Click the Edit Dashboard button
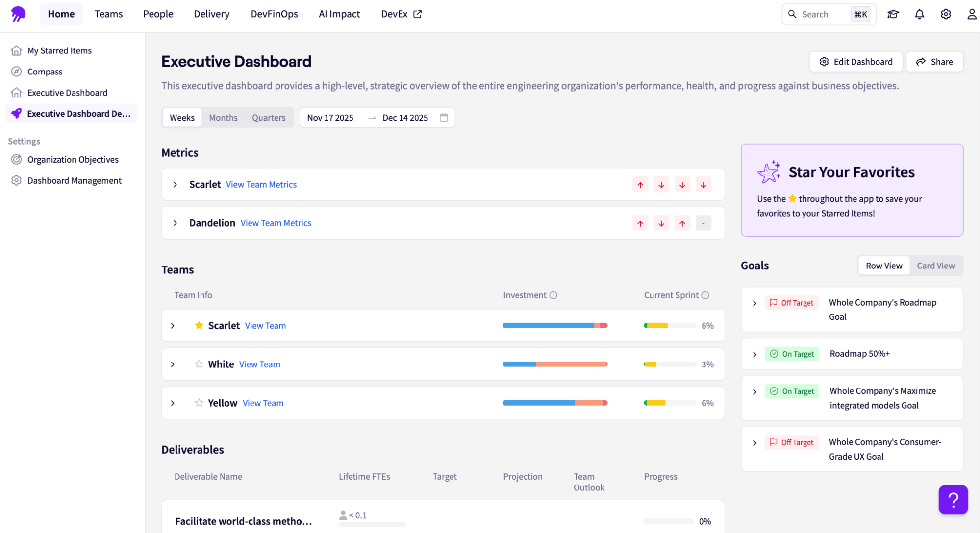 [855, 61]
